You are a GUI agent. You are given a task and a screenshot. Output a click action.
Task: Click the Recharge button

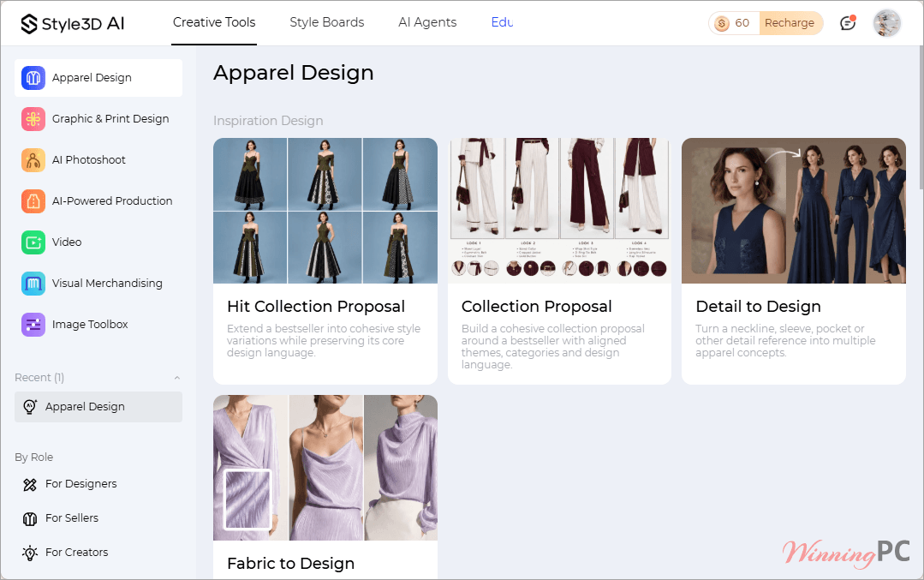(x=790, y=23)
